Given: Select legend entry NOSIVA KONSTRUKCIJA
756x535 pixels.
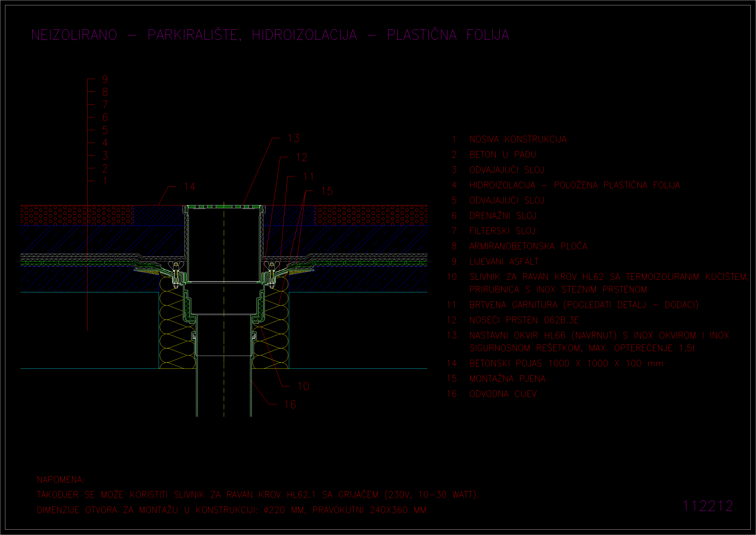Looking at the screenshot, I should (x=518, y=139).
